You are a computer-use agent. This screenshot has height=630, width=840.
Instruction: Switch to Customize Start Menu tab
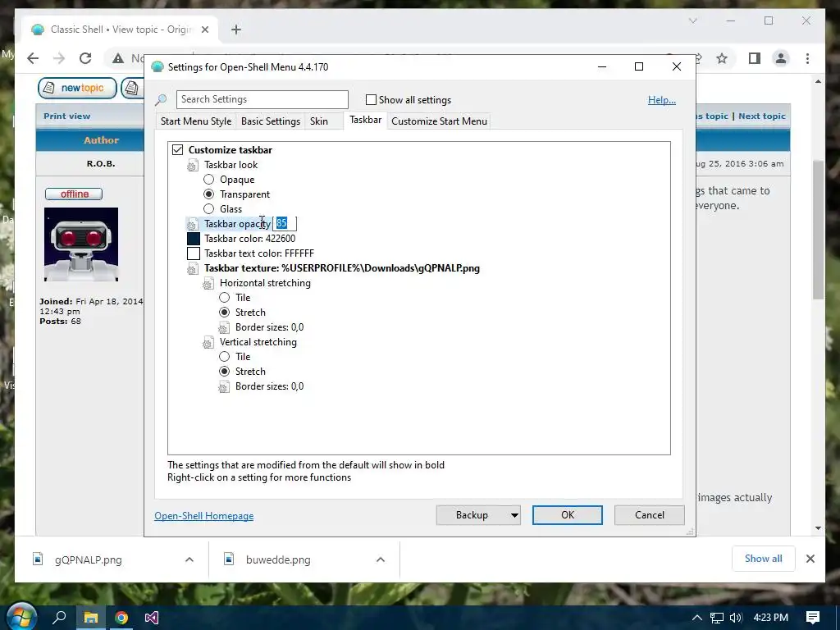(440, 121)
